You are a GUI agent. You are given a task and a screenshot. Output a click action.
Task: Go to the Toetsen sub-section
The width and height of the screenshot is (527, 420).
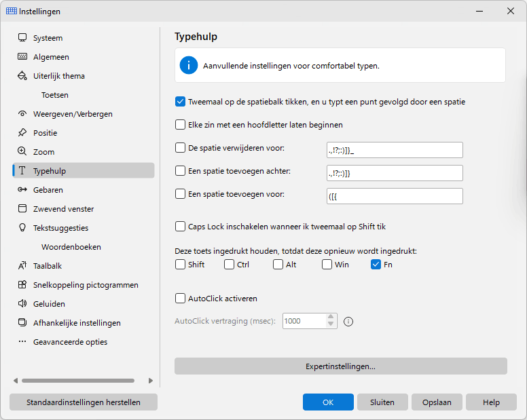click(55, 95)
